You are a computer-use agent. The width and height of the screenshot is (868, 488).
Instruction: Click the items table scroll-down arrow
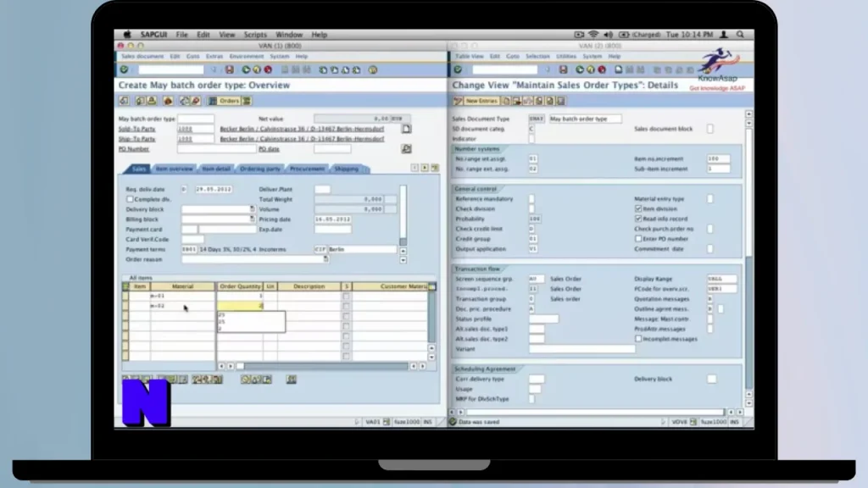(x=431, y=357)
